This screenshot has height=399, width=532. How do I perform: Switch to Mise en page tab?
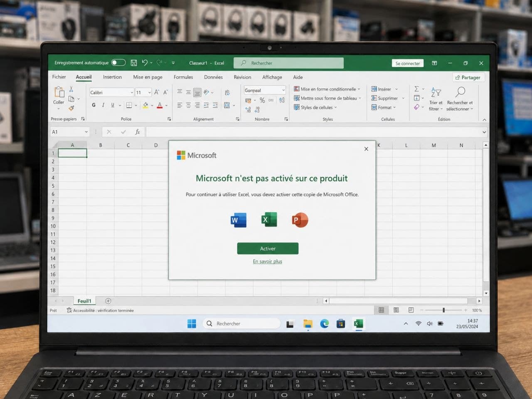(x=148, y=77)
